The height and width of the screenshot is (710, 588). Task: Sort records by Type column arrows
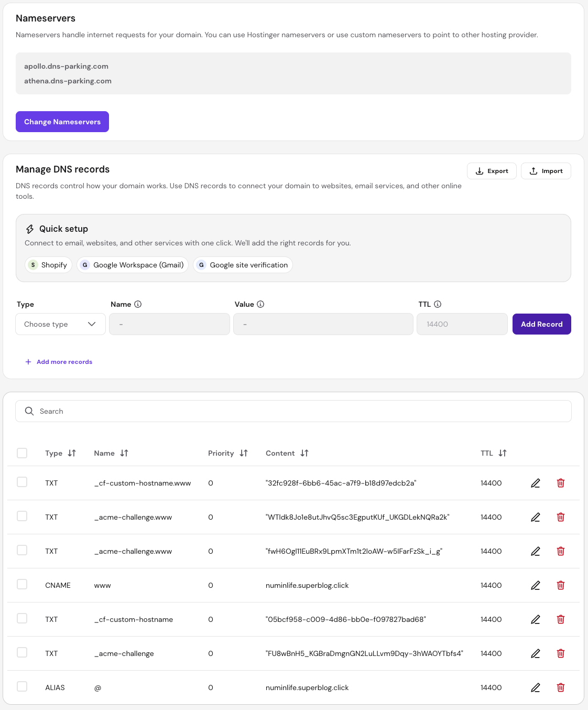click(x=72, y=453)
